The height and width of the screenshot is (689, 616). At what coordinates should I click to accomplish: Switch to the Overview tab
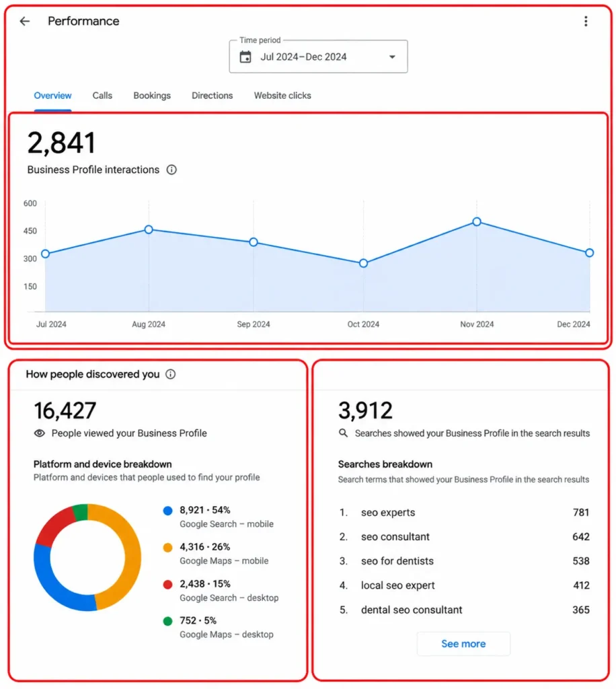(52, 96)
